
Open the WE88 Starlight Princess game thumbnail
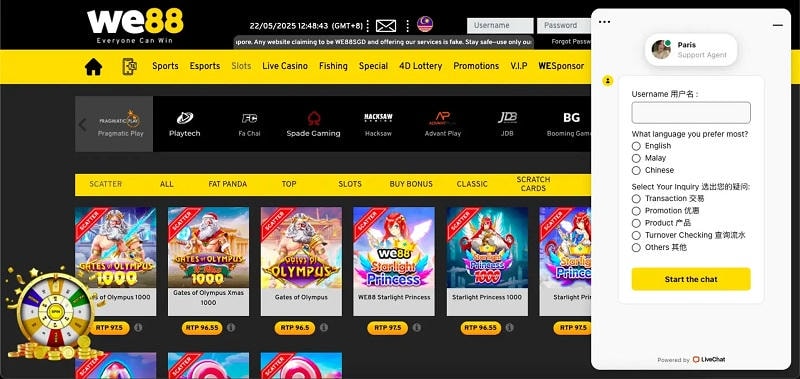click(394, 247)
